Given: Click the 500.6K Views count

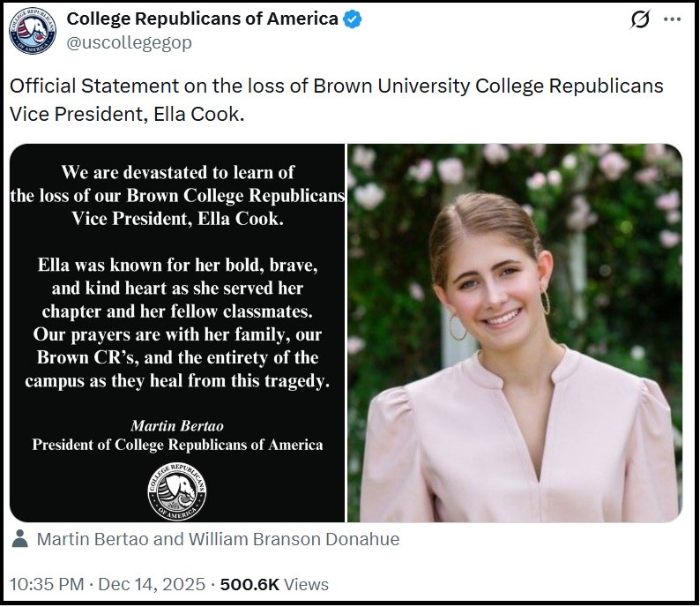Looking at the screenshot, I should coord(274,584).
